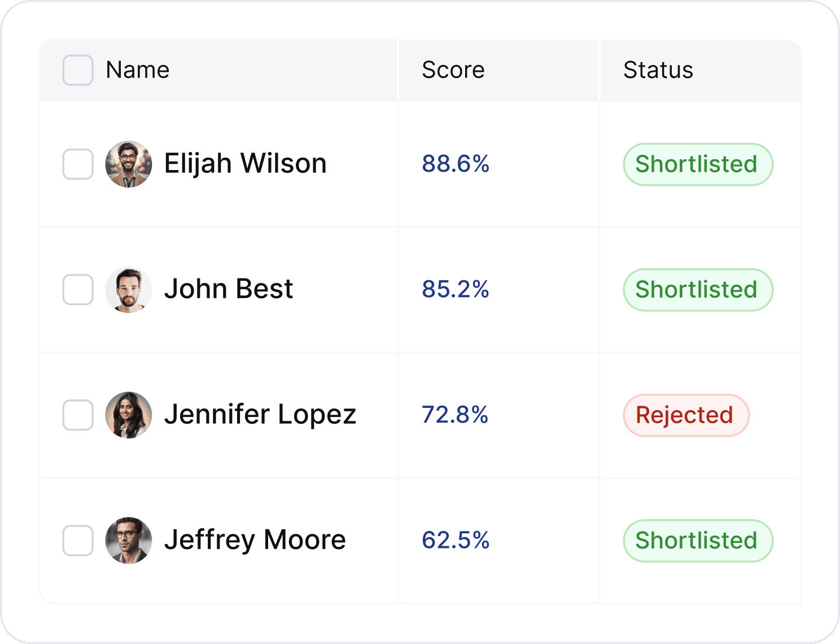The width and height of the screenshot is (840, 644).
Task: Toggle the select-all checkbox in header
Action: pos(78,70)
